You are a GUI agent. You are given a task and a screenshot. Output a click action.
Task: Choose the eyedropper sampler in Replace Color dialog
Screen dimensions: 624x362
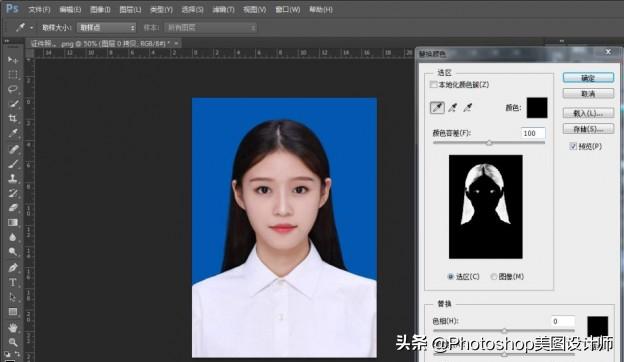click(x=437, y=107)
